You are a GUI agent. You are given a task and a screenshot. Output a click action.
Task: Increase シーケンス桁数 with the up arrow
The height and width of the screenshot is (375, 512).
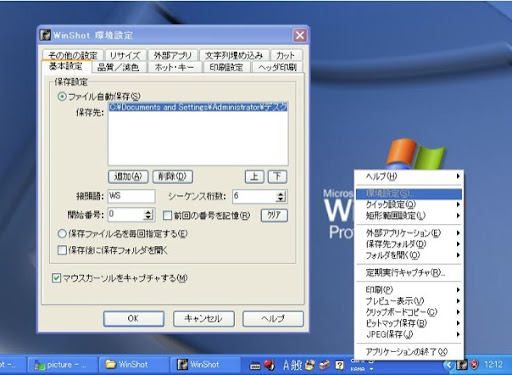281,193
